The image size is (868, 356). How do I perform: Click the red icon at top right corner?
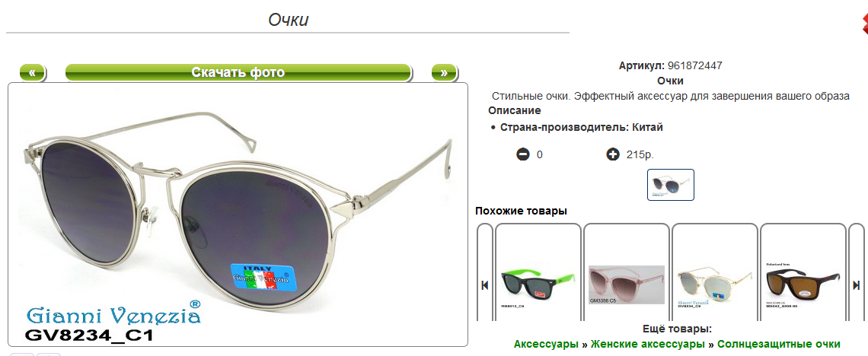coord(864,22)
